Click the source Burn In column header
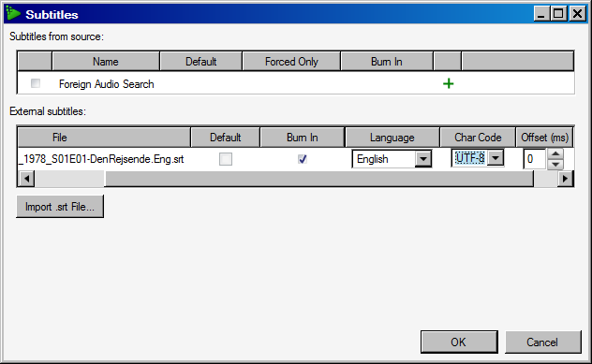Image resolution: width=592 pixels, height=364 pixels. 387,62
